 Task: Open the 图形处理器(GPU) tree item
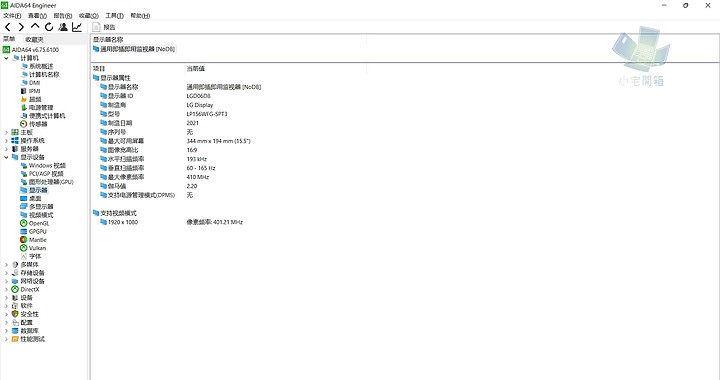click(x=51, y=182)
